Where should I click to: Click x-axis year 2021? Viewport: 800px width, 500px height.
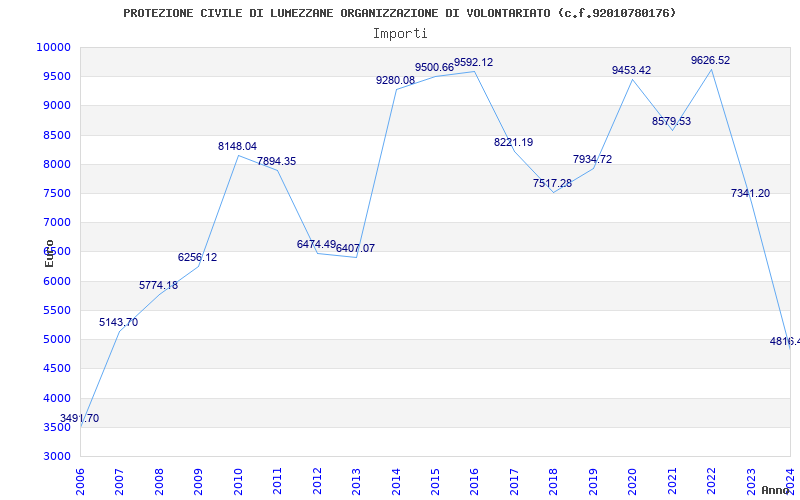(x=672, y=482)
